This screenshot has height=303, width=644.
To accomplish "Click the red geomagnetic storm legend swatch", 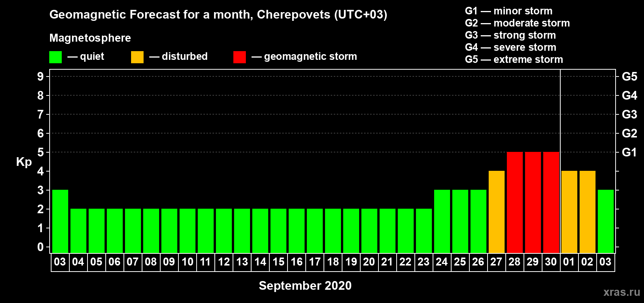I will 239,57.
